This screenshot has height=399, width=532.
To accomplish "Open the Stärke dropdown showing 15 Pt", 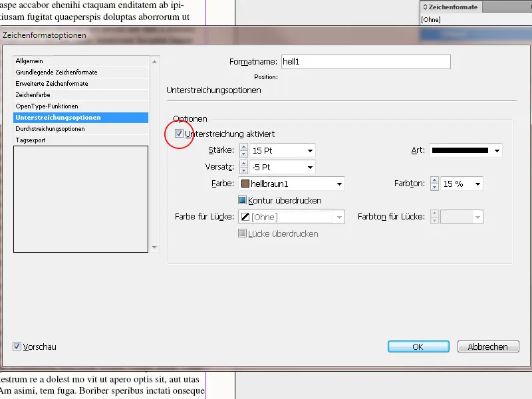I will tap(310, 151).
